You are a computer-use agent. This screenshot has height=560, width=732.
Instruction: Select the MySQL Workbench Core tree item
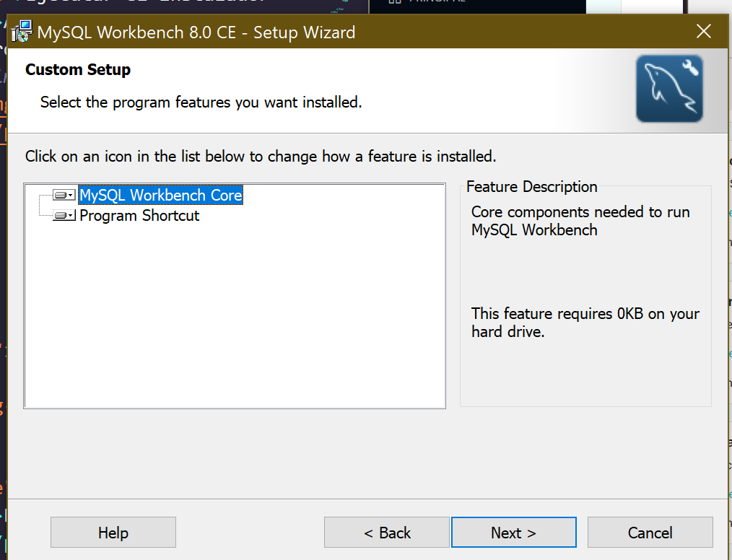pyautogui.click(x=160, y=195)
